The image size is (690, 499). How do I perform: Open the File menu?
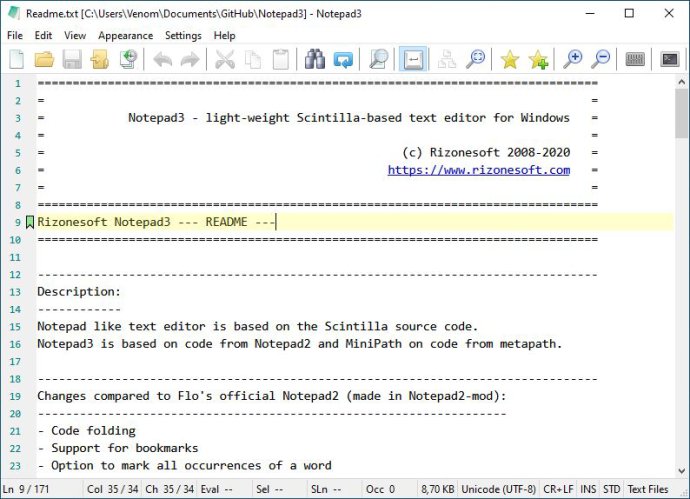[x=15, y=35]
